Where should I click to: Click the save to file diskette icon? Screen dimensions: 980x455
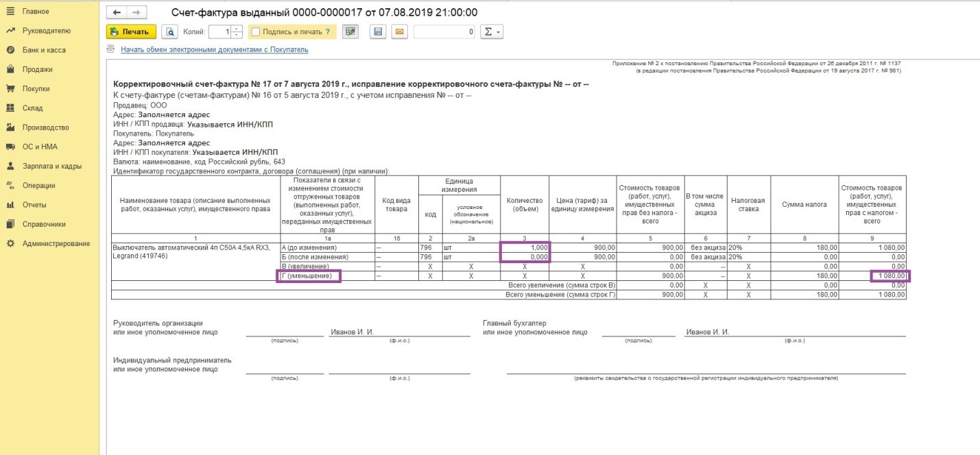pyautogui.click(x=377, y=32)
